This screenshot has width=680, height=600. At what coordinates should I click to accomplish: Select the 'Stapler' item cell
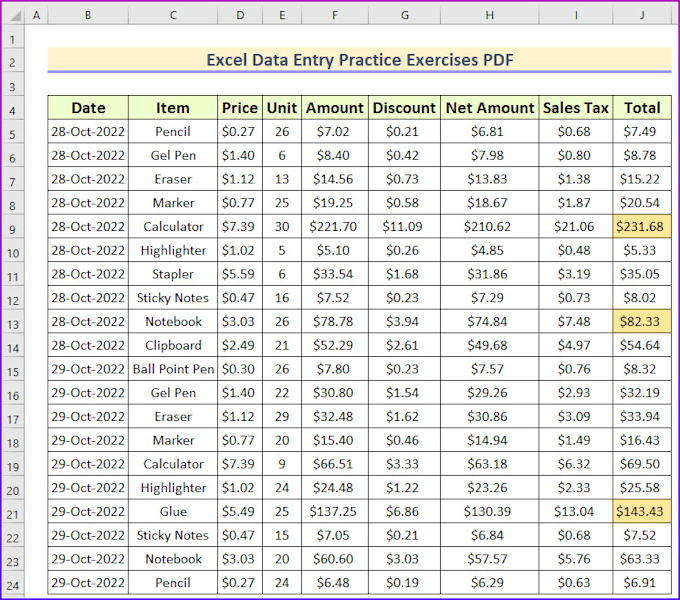coord(173,274)
